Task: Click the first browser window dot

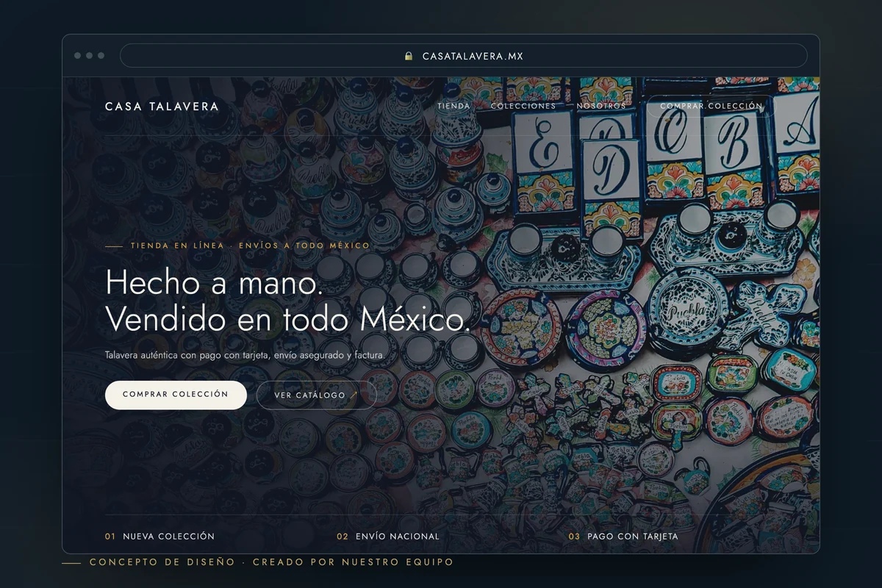Action: (x=77, y=56)
